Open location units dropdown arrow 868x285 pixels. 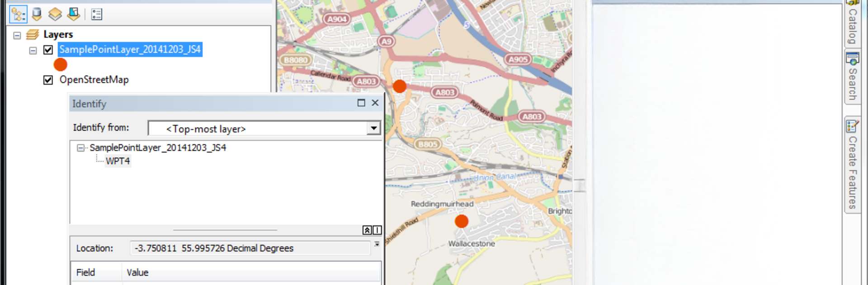[x=377, y=244]
